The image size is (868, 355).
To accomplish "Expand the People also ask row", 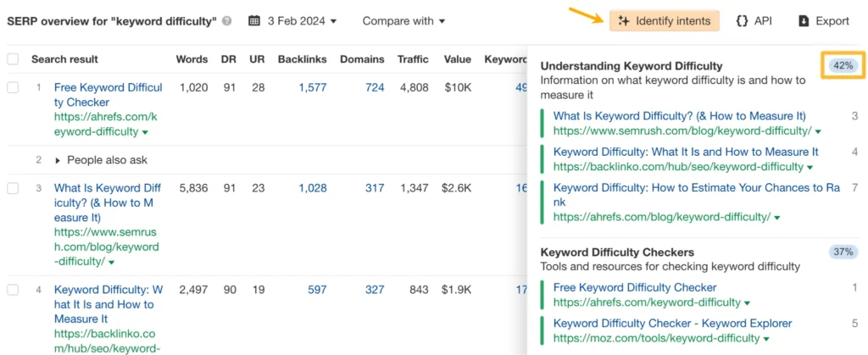I will 102,160.
